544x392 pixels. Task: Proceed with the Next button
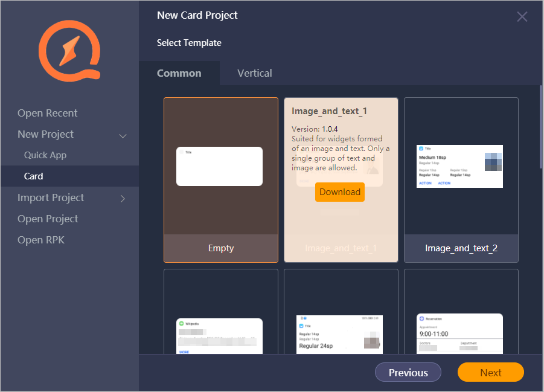(491, 372)
